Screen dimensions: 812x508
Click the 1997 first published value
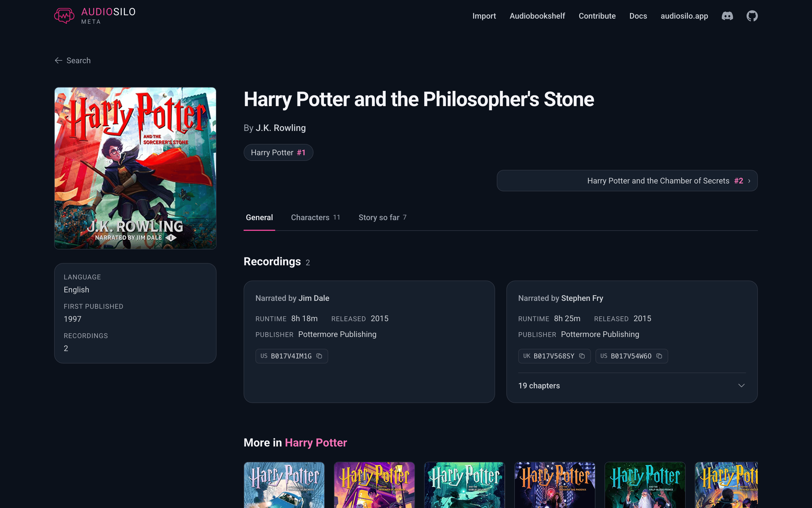click(72, 319)
